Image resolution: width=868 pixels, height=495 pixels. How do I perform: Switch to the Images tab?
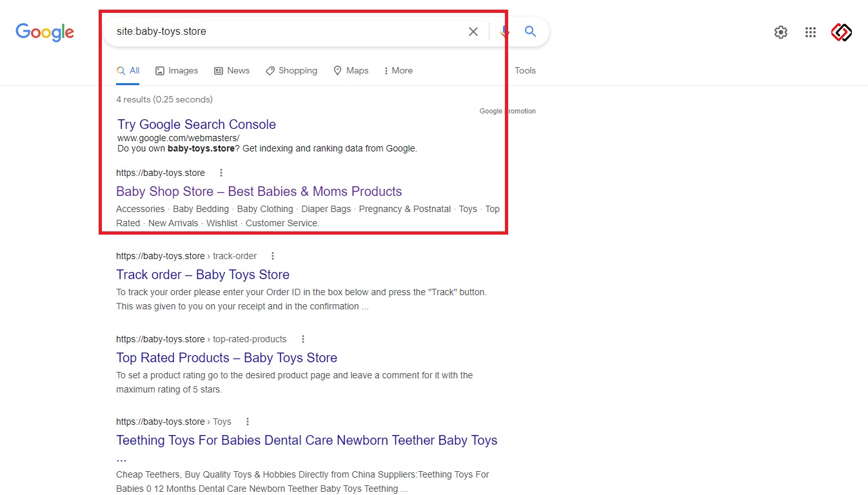pyautogui.click(x=177, y=71)
